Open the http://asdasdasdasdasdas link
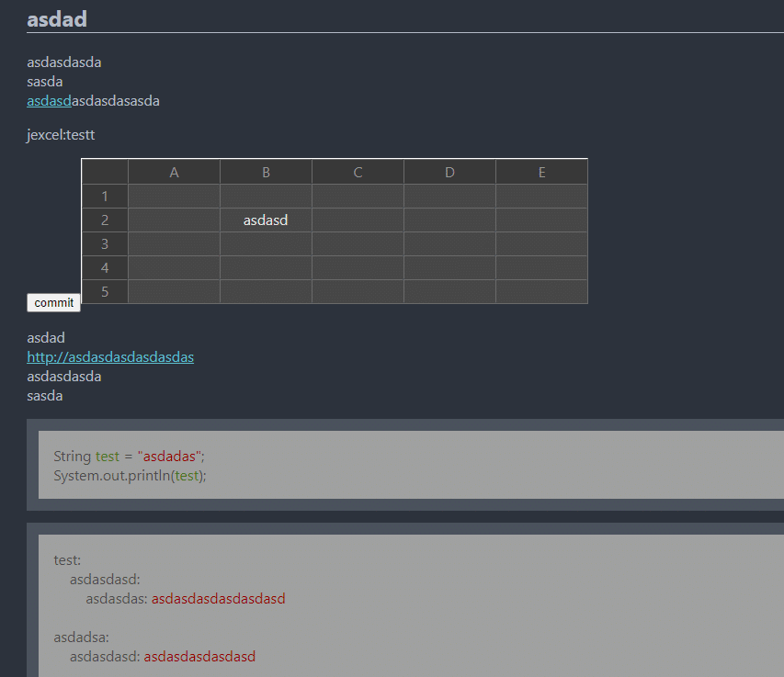The image size is (784, 677). coord(110,357)
